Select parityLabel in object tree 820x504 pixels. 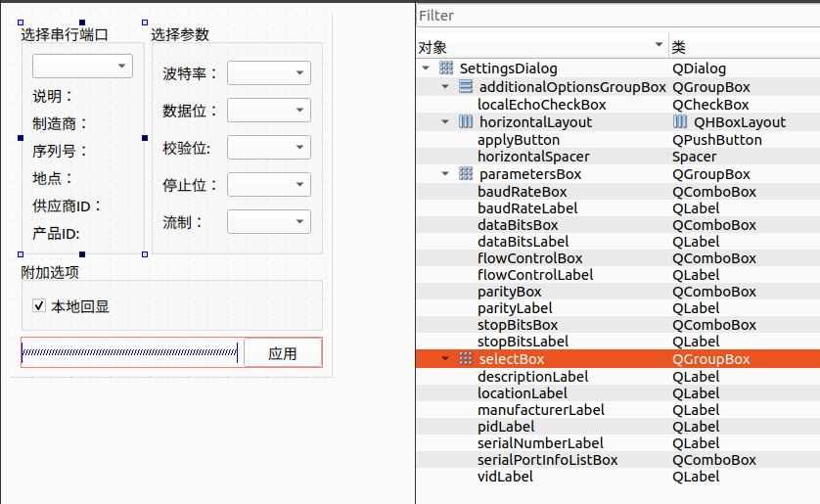point(515,308)
